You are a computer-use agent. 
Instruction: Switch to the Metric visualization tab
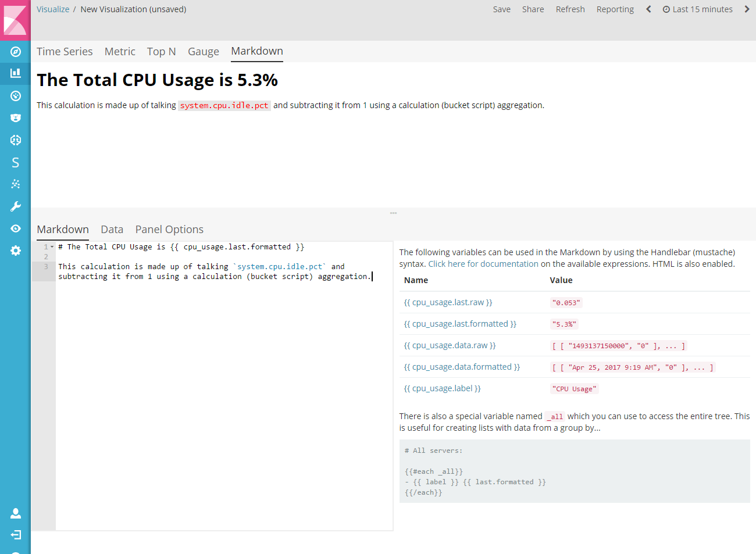click(x=120, y=51)
